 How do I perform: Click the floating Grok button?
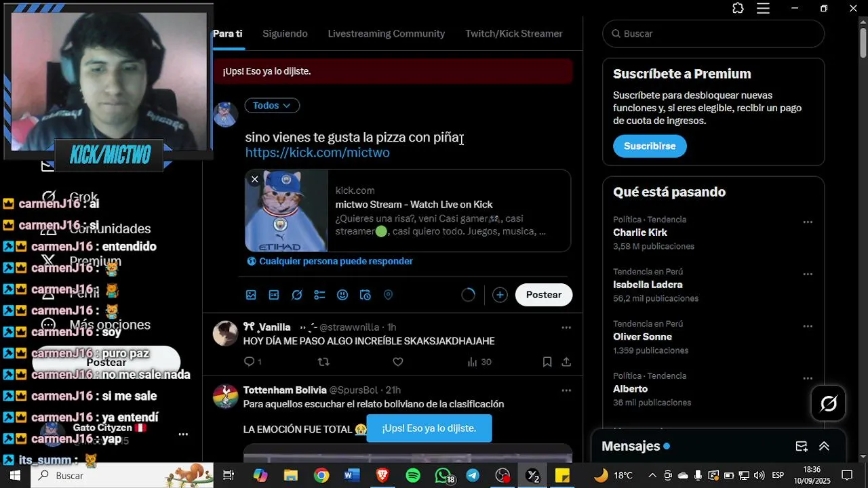pyautogui.click(x=828, y=404)
